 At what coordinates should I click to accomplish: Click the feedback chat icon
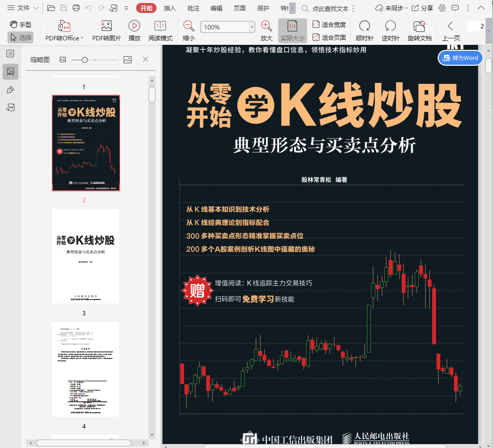[x=455, y=8]
